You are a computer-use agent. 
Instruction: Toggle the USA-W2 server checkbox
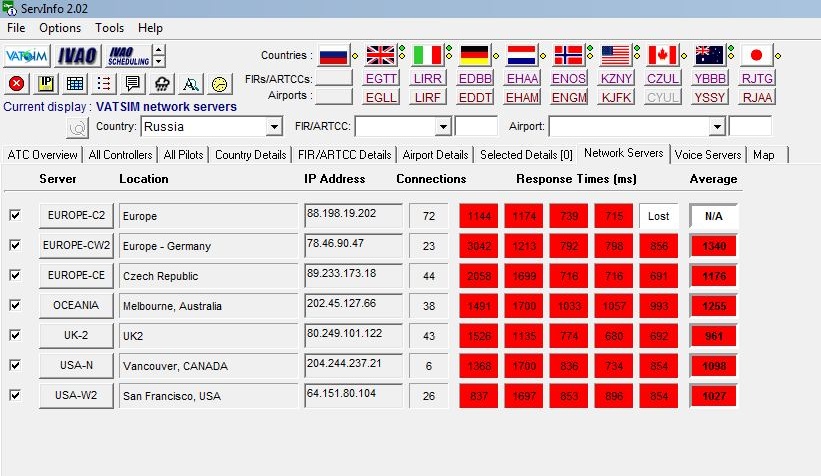tap(15, 395)
